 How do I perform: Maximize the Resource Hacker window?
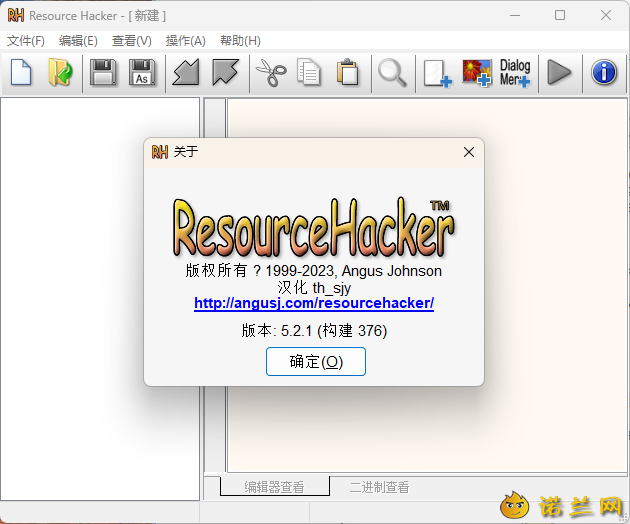coord(560,15)
